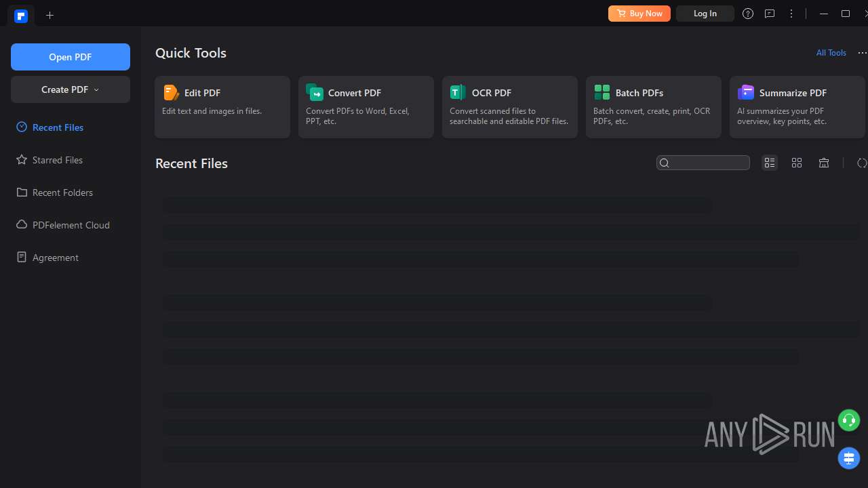Open the Edit PDF quick tool card
Image resolution: width=868 pixels, height=488 pixels.
(222, 107)
